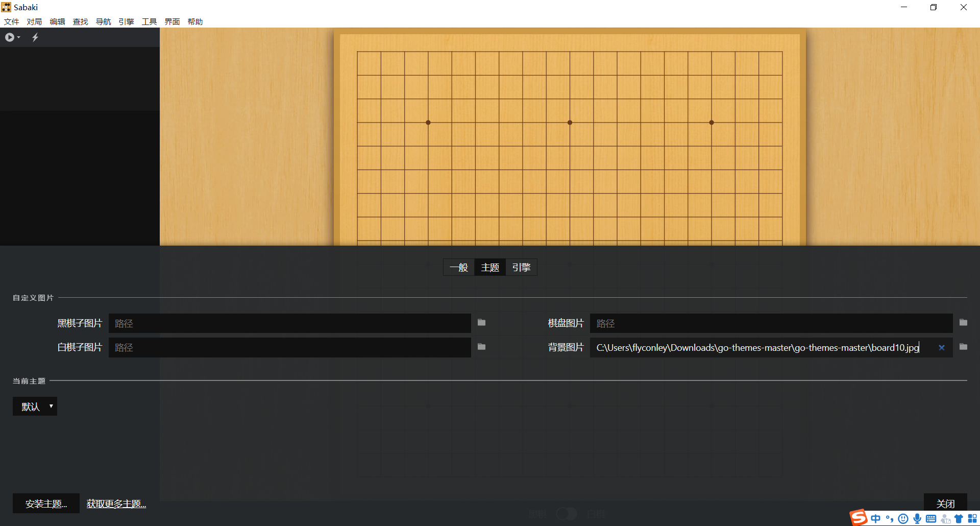Open folder browser for black stone image
Screen dimensions: 980x526
pos(481,323)
